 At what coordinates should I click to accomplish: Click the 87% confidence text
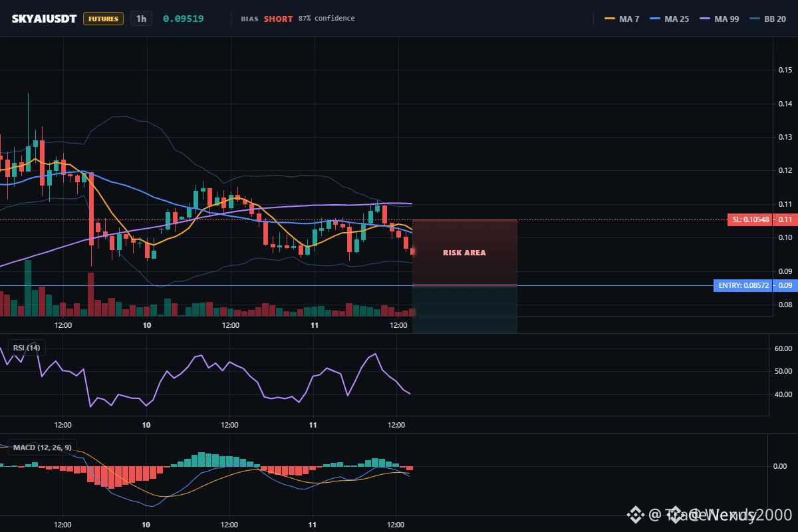point(327,19)
